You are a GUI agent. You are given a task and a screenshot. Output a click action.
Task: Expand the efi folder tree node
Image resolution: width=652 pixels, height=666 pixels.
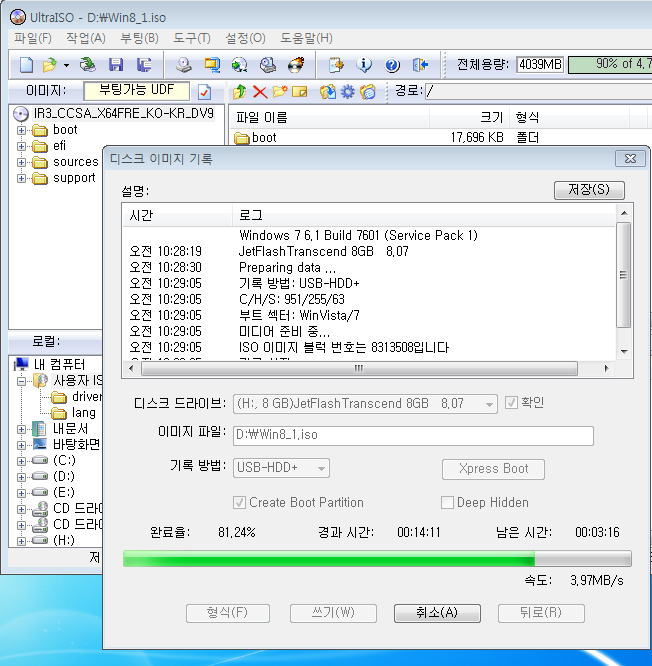coord(21,147)
